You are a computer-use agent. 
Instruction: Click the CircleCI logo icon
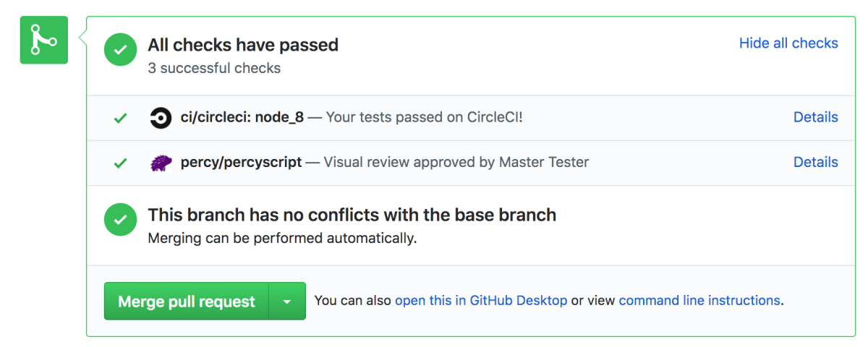pos(161,118)
